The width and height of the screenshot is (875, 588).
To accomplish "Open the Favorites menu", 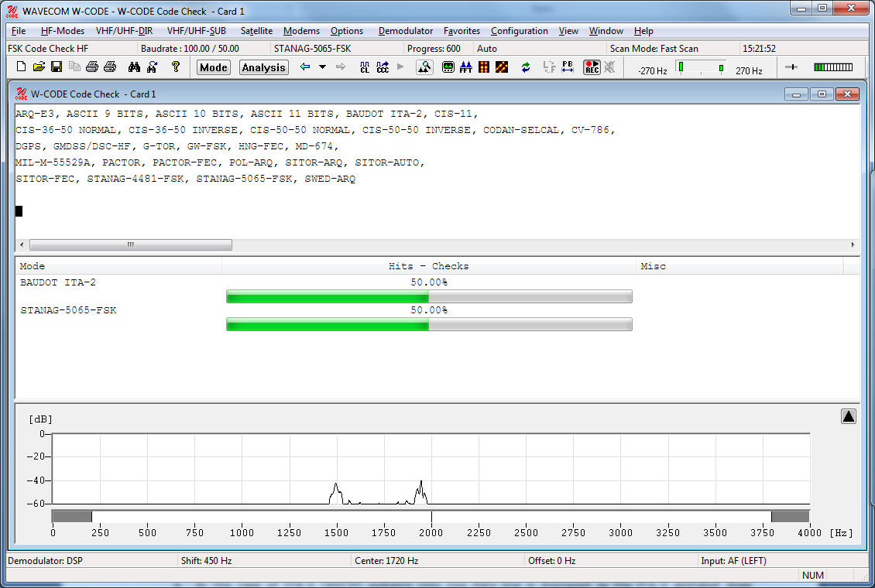I will 462,31.
